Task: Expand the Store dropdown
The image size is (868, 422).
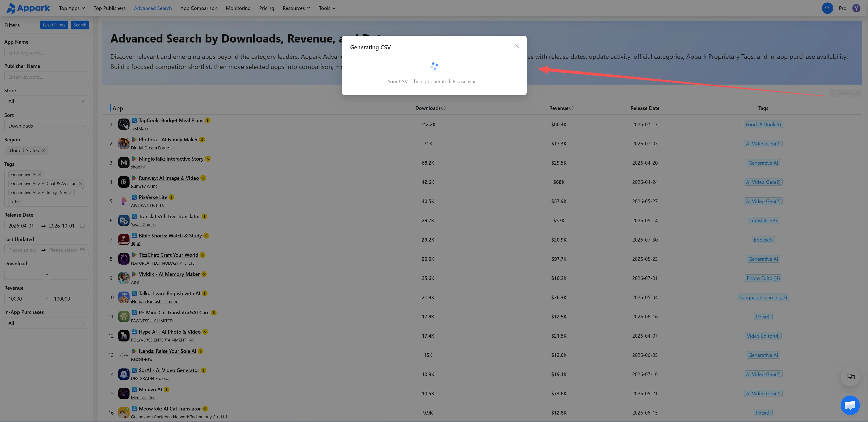Action: pos(47,101)
